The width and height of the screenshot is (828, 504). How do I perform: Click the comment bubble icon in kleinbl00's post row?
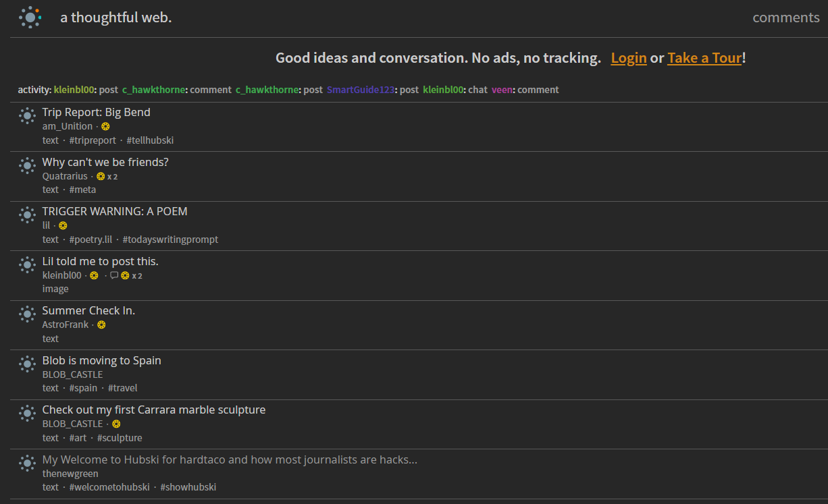pos(114,275)
